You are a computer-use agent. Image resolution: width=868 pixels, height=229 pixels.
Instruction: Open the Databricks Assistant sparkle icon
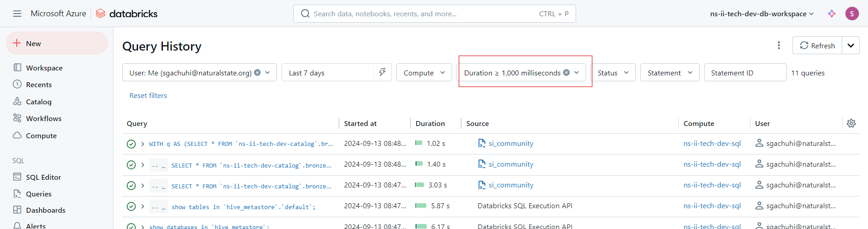[x=832, y=14]
